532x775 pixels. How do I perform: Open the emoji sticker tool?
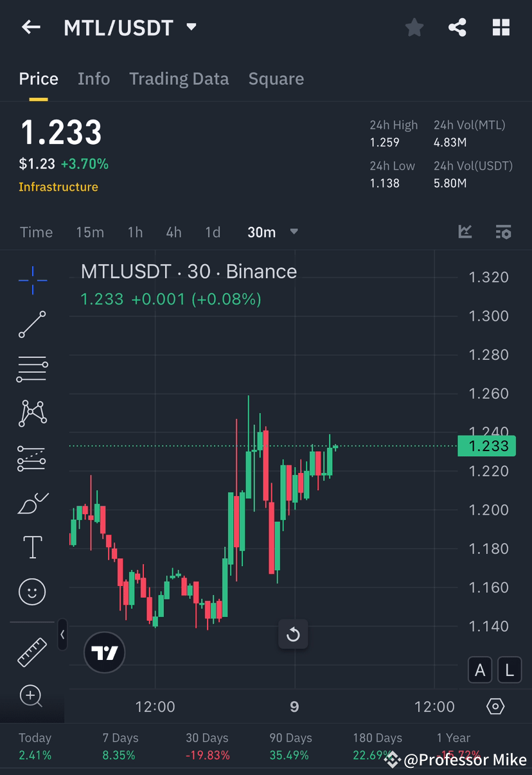(32, 592)
